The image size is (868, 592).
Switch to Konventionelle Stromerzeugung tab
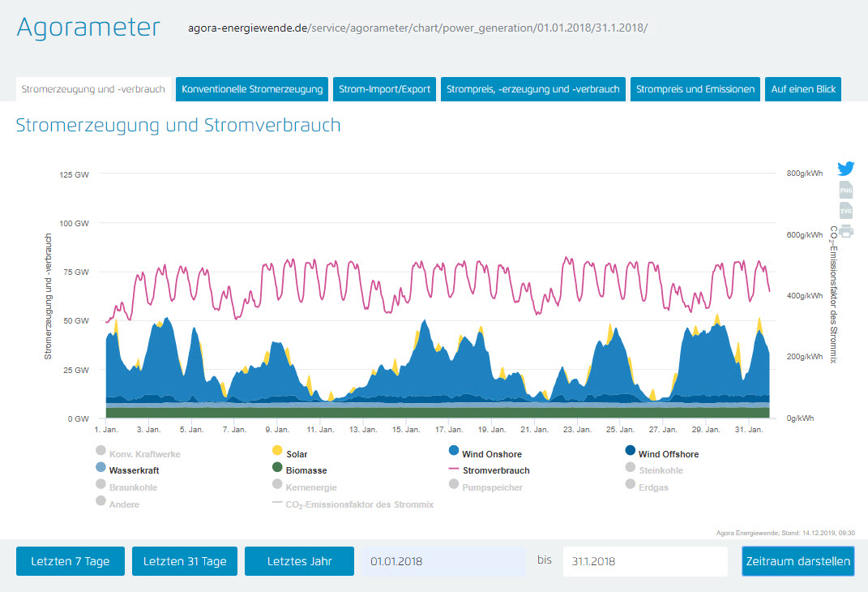tap(252, 89)
